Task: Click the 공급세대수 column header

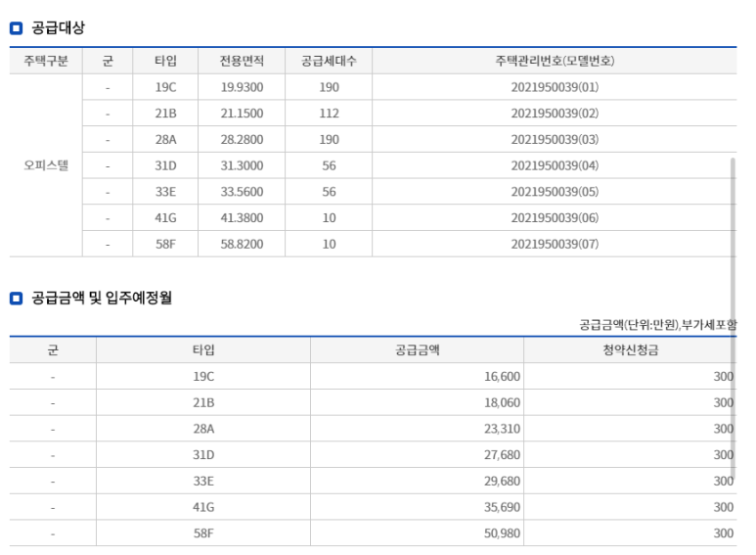Action: tap(329, 61)
